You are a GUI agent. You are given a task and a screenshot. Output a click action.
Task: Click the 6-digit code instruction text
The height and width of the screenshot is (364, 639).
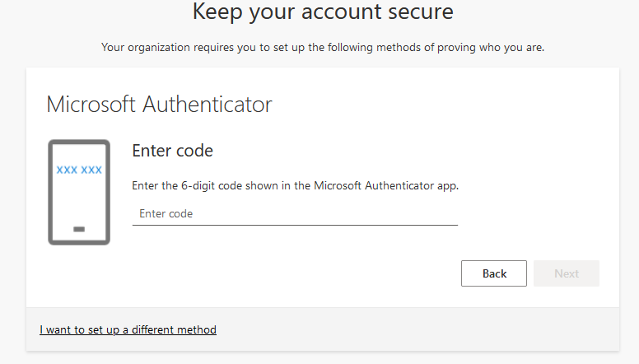(295, 185)
